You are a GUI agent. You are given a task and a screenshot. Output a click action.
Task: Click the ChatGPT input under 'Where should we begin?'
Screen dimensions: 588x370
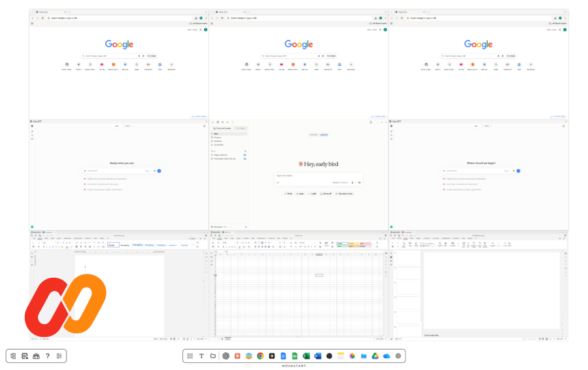click(x=481, y=171)
